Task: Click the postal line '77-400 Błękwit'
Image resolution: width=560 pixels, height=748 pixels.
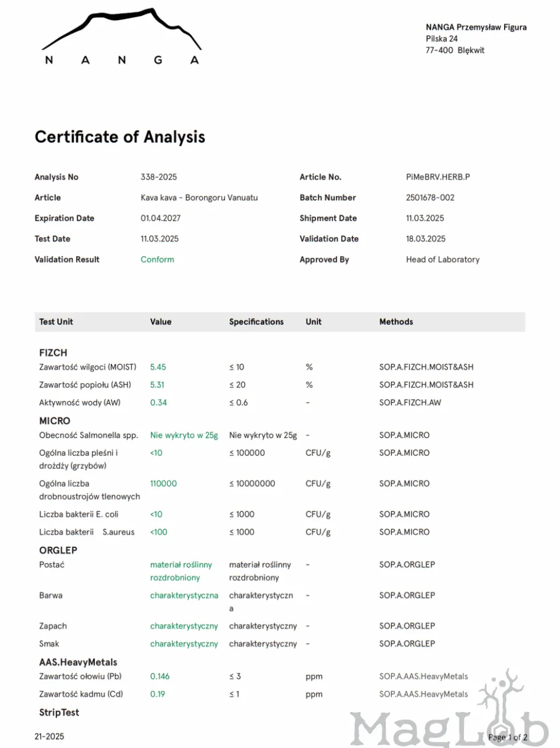Action: tap(455, 50)
